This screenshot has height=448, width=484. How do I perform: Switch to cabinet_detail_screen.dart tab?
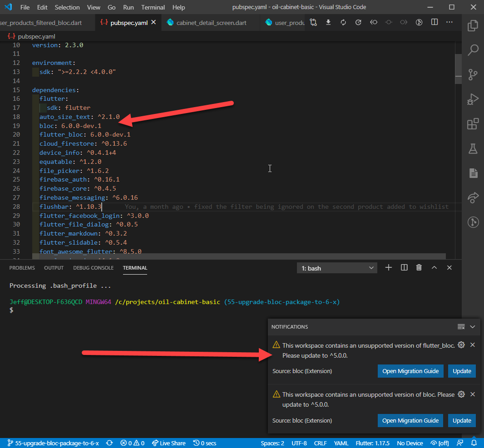[x=211, y=23]
